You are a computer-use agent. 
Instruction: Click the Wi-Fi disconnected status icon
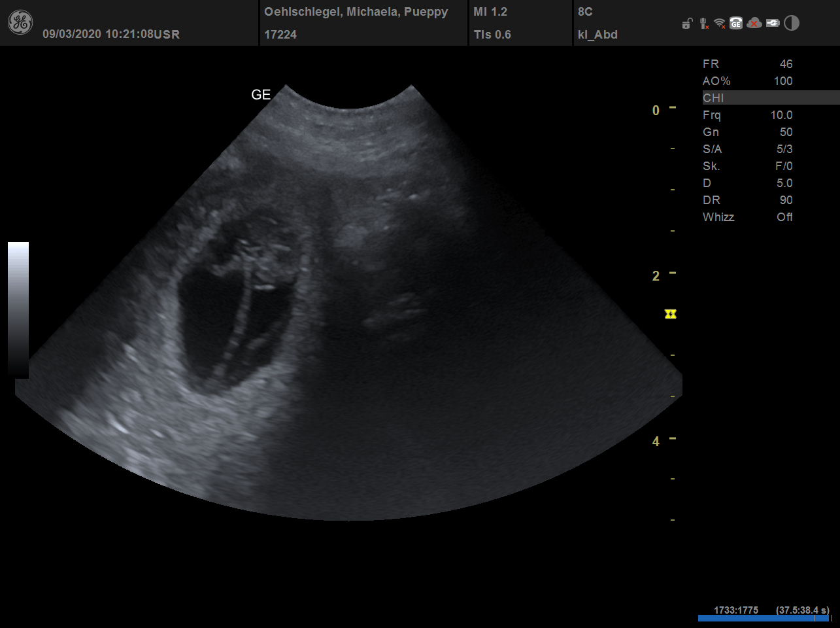click(x=720, y=24)
